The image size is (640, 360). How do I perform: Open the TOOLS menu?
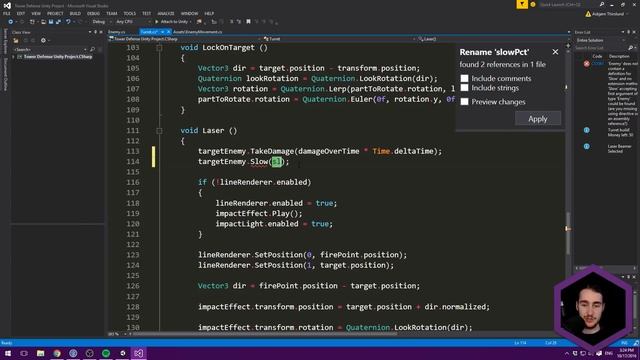tap(129, 13)
